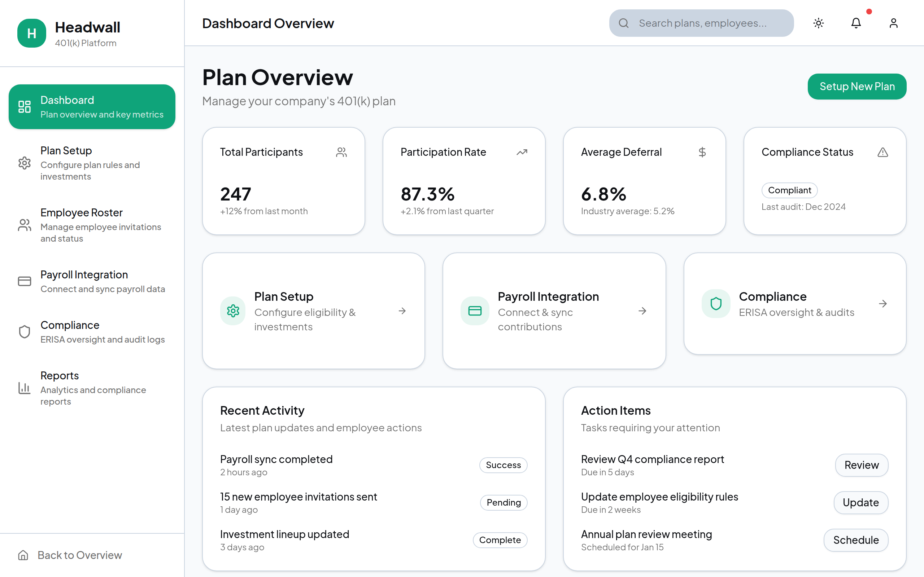The width and height of the screenshot is (924, 577).
Task: Open the user profile icon
Action: tap(893, 23)
